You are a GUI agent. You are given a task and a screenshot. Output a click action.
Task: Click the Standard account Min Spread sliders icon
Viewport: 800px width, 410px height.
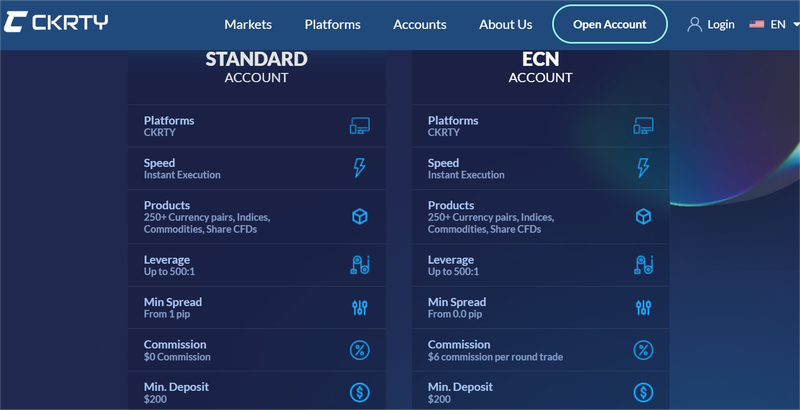[360, 308]
